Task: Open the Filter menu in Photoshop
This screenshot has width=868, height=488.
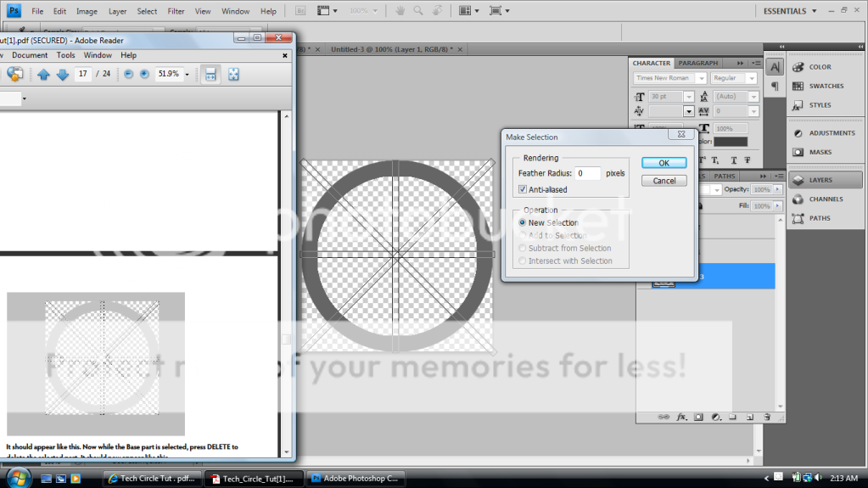Action: 176,11
